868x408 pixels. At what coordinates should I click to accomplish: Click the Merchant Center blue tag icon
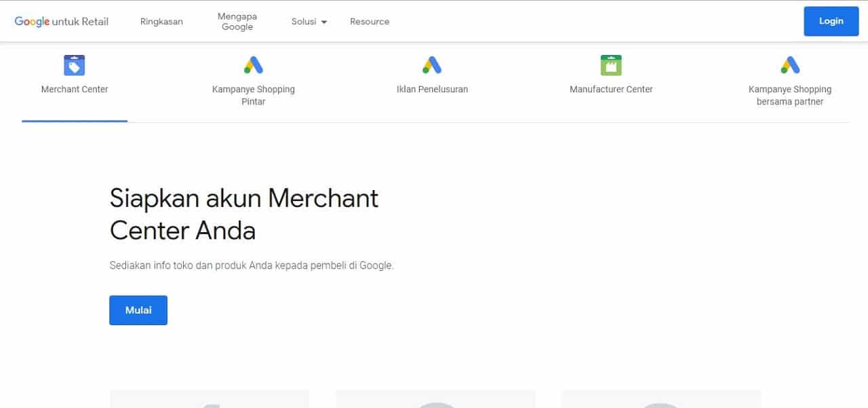[75, 65]
